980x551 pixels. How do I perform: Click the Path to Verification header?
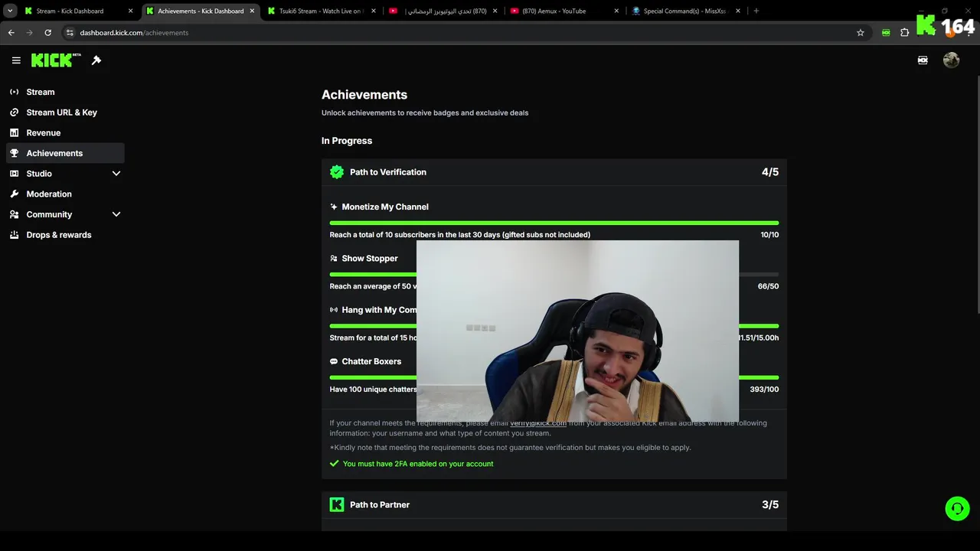[554, 172]
